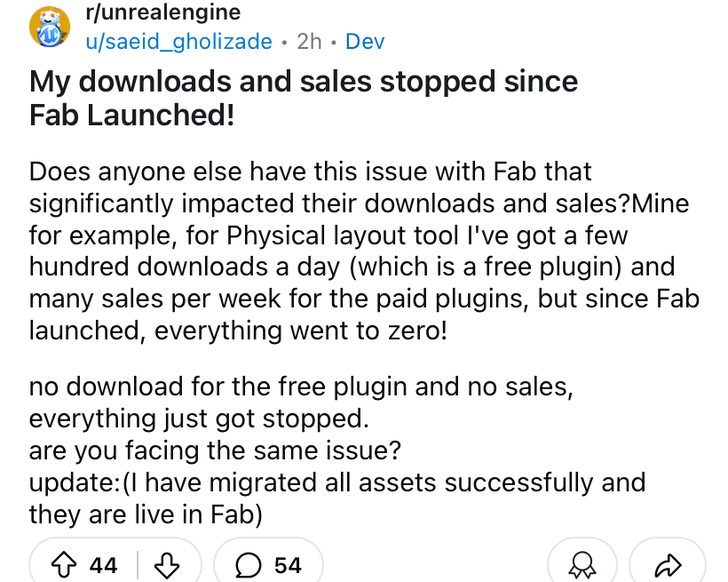Click the 'Physical layout tool' mention
The width and height of the screenshot is (728, 582).
343,235
